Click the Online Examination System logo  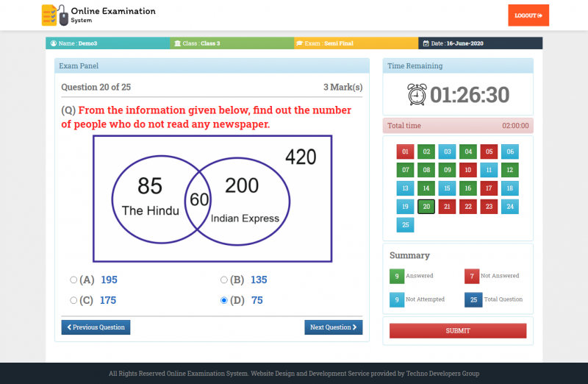click(98, 15)
